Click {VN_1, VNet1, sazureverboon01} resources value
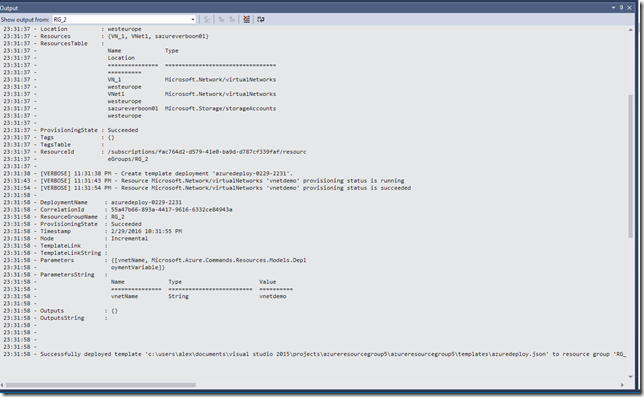The image size is (644, 397). (158, 36)
